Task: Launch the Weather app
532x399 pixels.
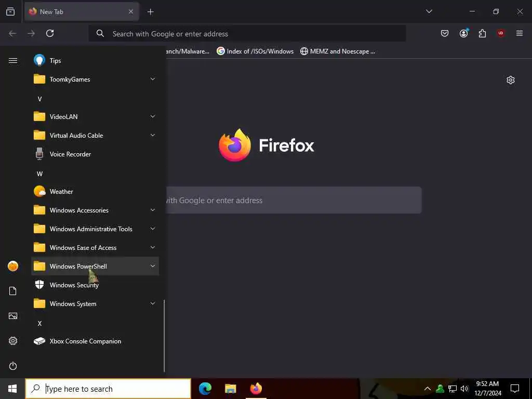Action: [95, 191]
